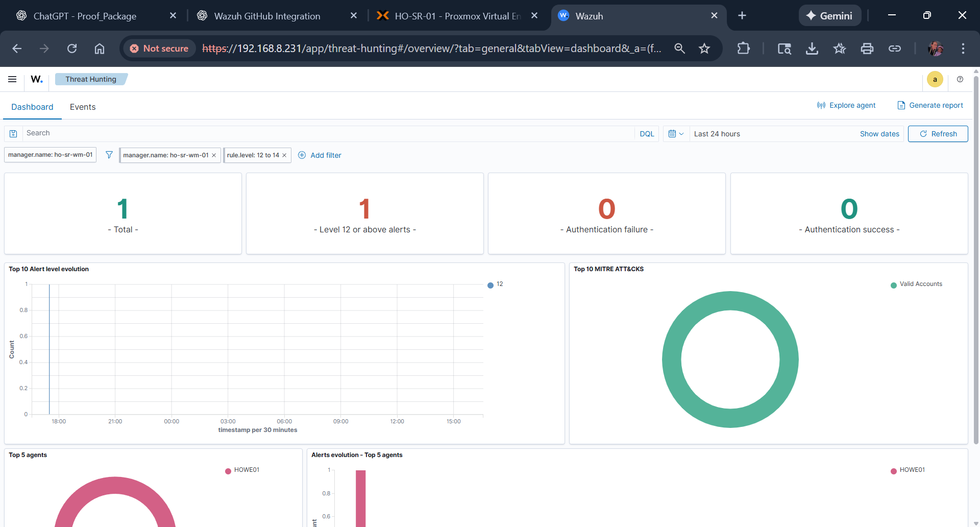Expand the time range dropdown showing Last 24 hours
Screen dimensions: 980x527
click(717, 133)
